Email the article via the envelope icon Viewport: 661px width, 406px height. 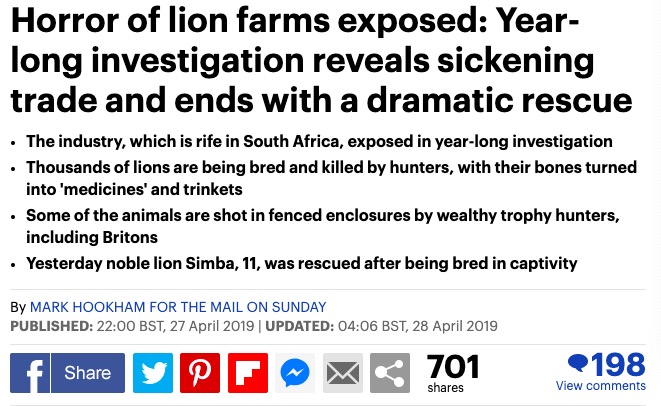point(343,373)
